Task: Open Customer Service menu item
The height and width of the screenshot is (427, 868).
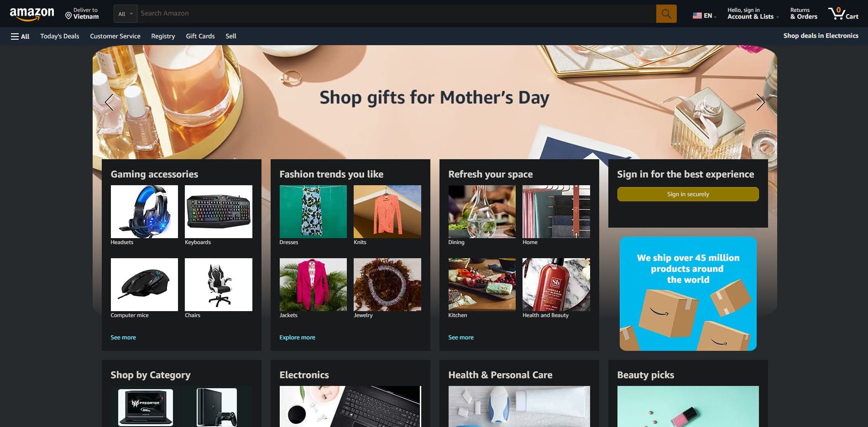Action: [x=115, y=36]
